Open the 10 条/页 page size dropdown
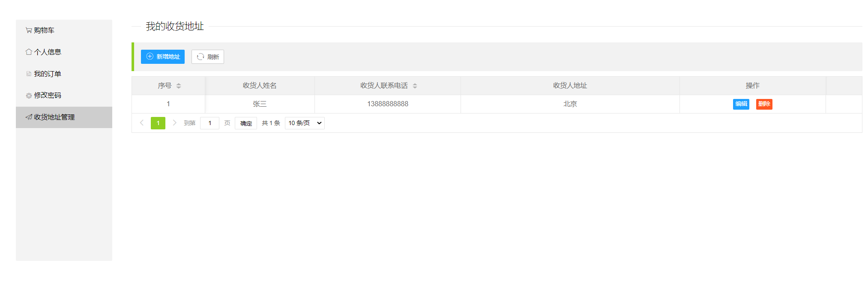 point(305,123)
